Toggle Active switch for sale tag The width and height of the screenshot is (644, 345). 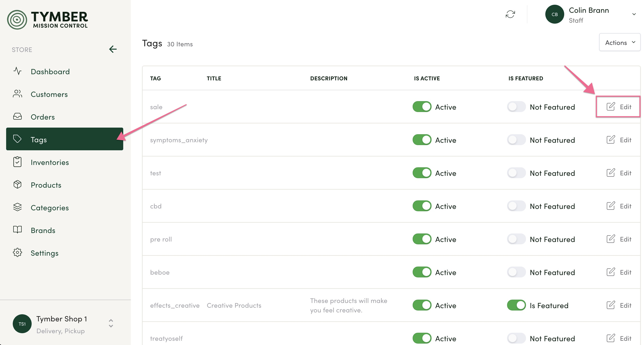coord(422,107)
